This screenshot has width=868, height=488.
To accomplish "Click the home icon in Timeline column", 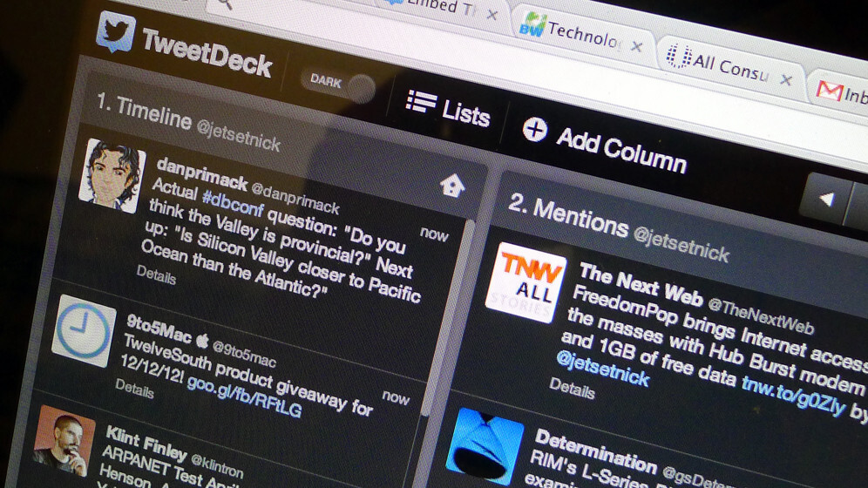I will click(x=451, y=185).
